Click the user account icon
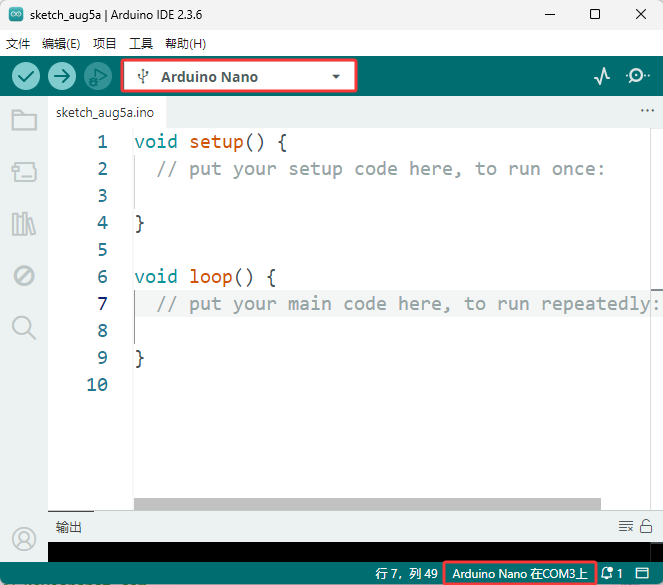The width and height of the screenshot is (663, 585). click(24, 539)
